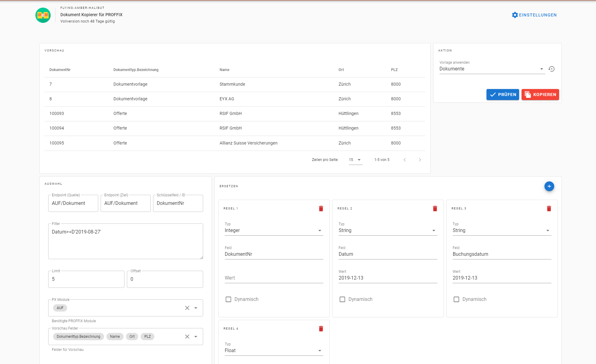Click the Dokumenttyp.Bezeichnung chip
The width and height of the screenshot is (596, 364).
(x=78, y=337)
